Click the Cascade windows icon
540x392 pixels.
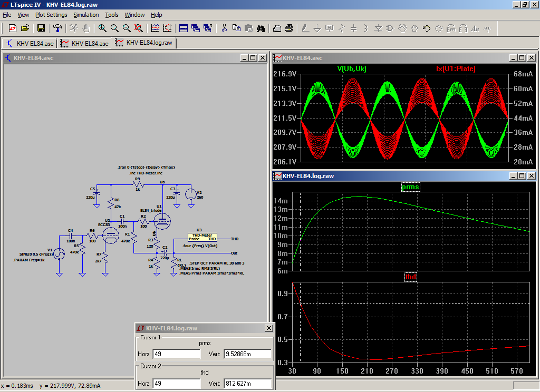[x=196, y=28]
